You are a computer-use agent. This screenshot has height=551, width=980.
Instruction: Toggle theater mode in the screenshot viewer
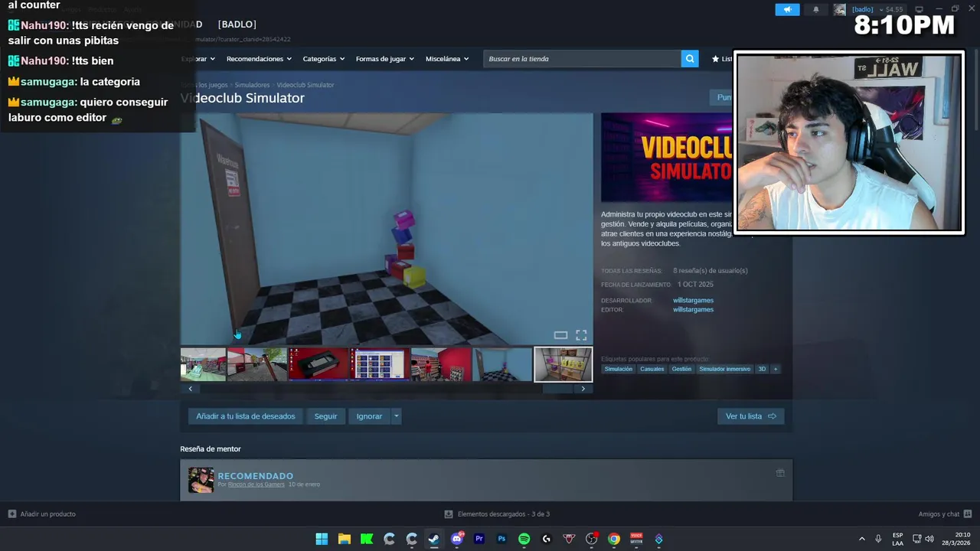coord(560,335)
